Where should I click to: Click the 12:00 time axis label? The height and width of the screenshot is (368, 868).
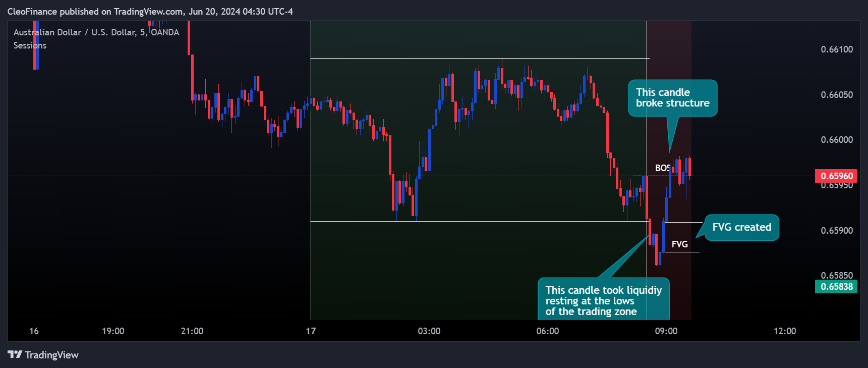(x=785, y=331)
